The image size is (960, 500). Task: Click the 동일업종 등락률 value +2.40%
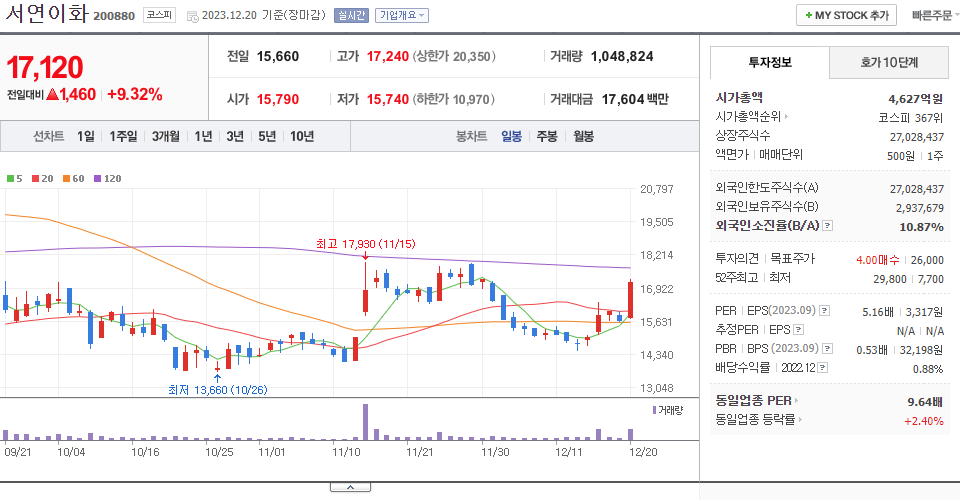click(924, 421)
